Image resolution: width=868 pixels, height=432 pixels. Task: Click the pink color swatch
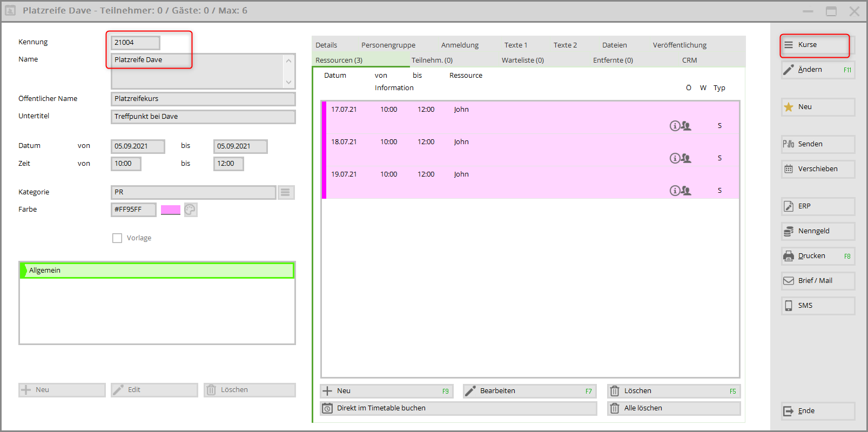170,210
